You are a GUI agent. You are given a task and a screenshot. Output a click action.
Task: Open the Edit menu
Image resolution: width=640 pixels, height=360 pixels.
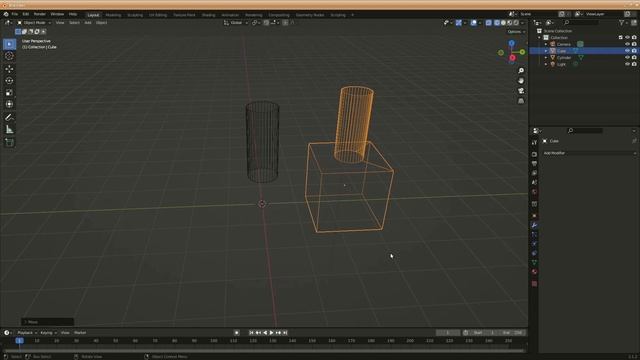tap(26, 14)
